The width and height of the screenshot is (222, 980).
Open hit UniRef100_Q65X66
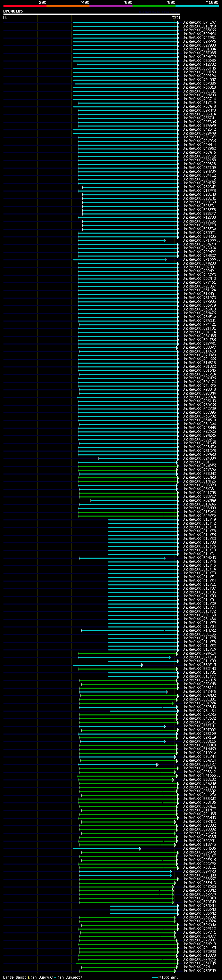(199, 30)
